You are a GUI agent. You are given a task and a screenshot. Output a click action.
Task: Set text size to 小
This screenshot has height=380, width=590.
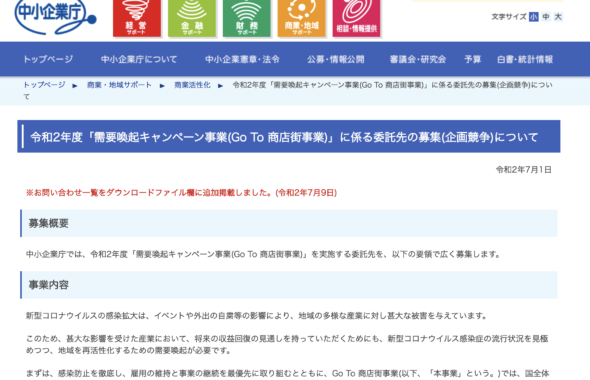[x=534, y=17]
